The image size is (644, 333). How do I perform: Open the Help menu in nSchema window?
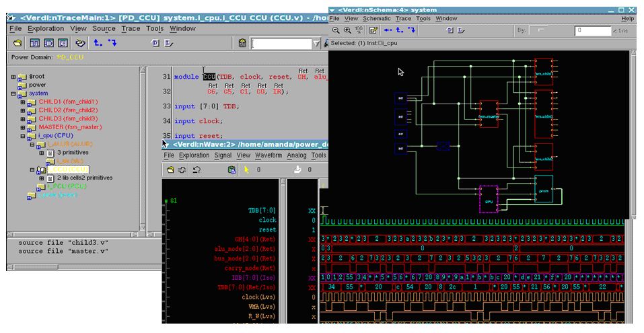pyautogui.click(x=627, y=18)
